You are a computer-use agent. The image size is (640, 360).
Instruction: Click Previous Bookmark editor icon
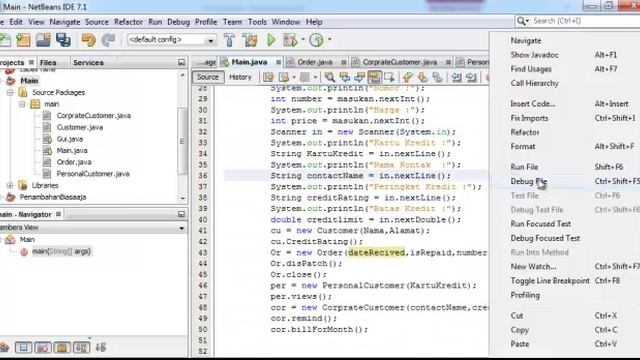(407, 77)
